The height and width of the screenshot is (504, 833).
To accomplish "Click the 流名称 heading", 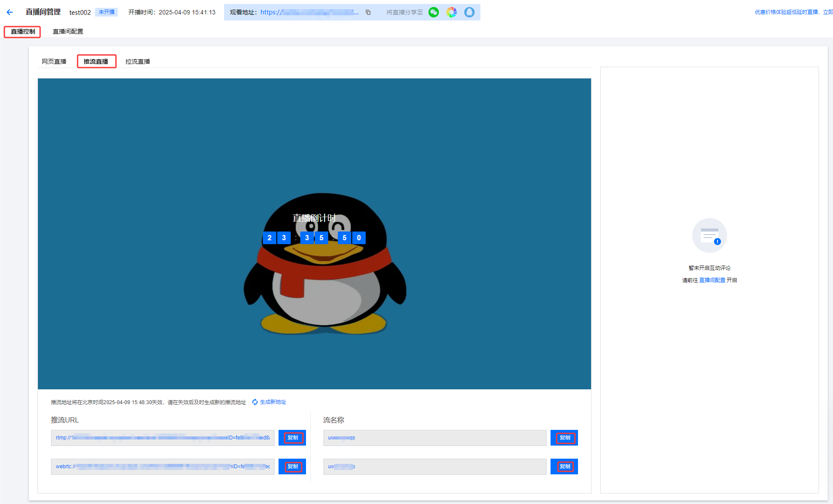I will (x=333, y=420).
